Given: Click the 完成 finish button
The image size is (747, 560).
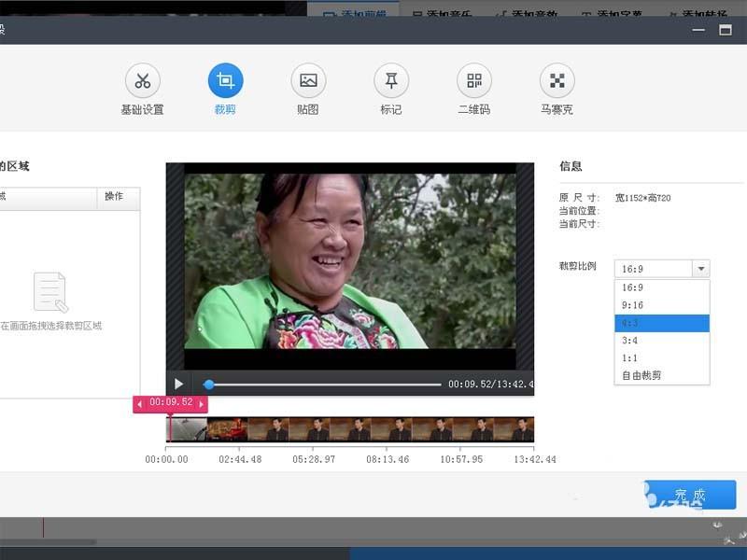Looking at the screenshot, I should pyautogui.click(x=690, y=495).
